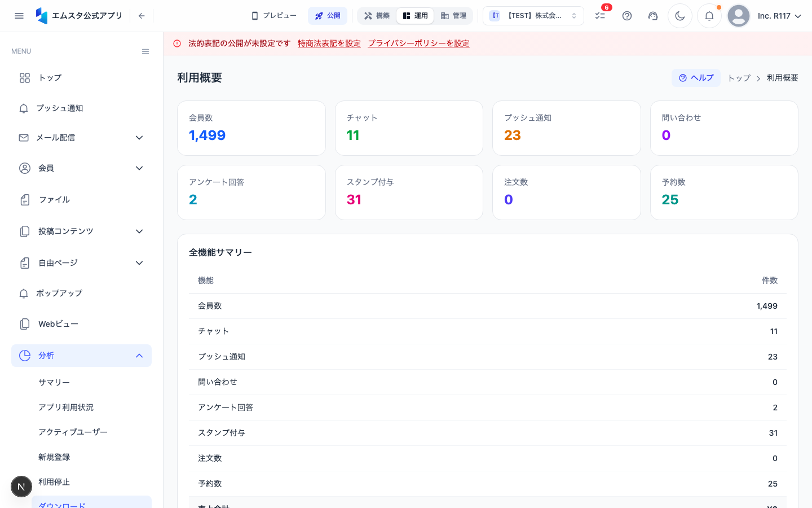The height and width of the screenshot is (508, 812).
Task: Expand the 会員 sidebar menu
Action: point(81,168)
